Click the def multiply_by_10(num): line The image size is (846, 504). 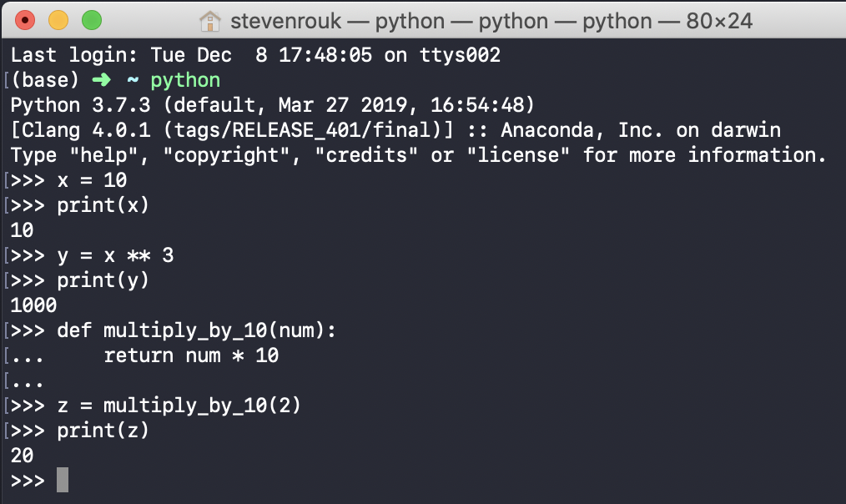(x=196, y=330)
